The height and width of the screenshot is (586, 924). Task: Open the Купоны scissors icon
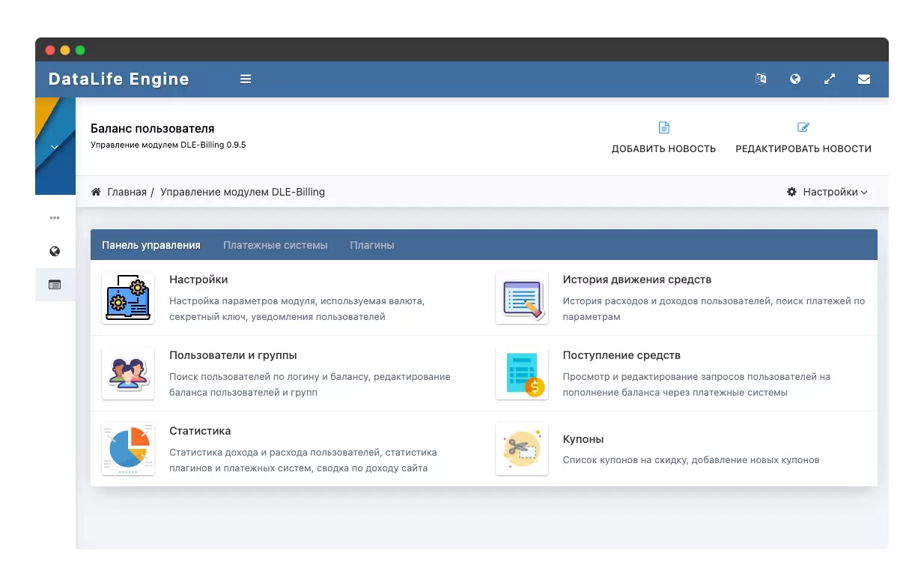click(x=522, y=449)
